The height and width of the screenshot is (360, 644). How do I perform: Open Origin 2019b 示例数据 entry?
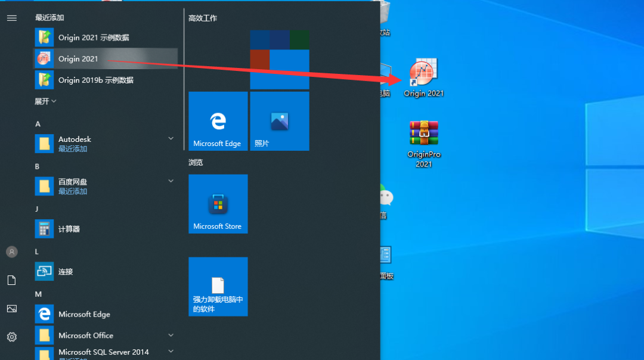click(x=95, y=80)
